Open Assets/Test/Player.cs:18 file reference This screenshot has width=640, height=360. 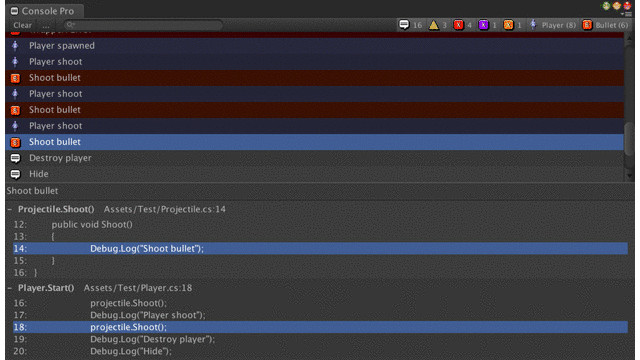click(138, 288)
